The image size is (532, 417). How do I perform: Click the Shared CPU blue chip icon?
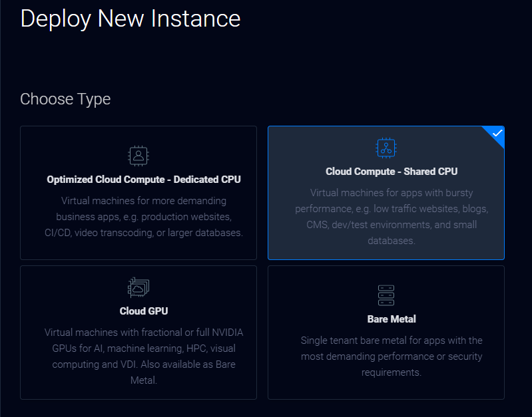click(x=386, y=148)
